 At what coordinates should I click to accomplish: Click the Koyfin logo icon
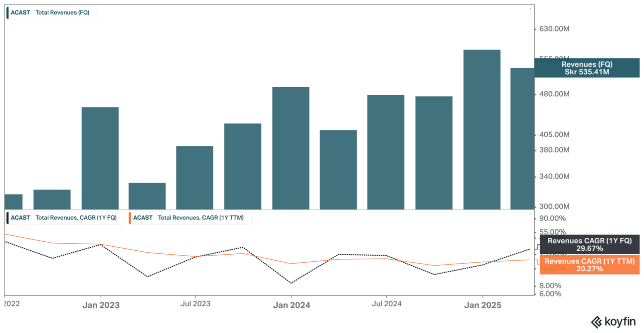[597, 322]
